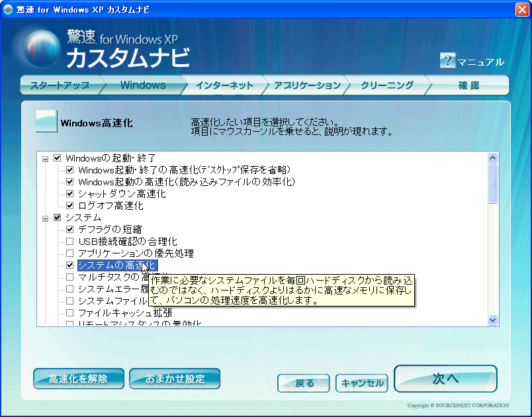This screenshot has height=417, width=532.
Task: Enable the ファイルキャッシュ拡張 checkbox
Action: tap(70, 312)
